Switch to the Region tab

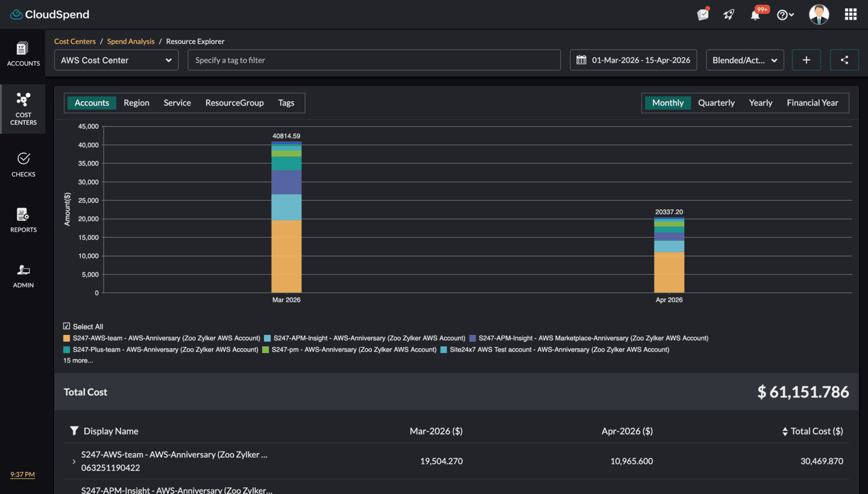tap(136, 103)
